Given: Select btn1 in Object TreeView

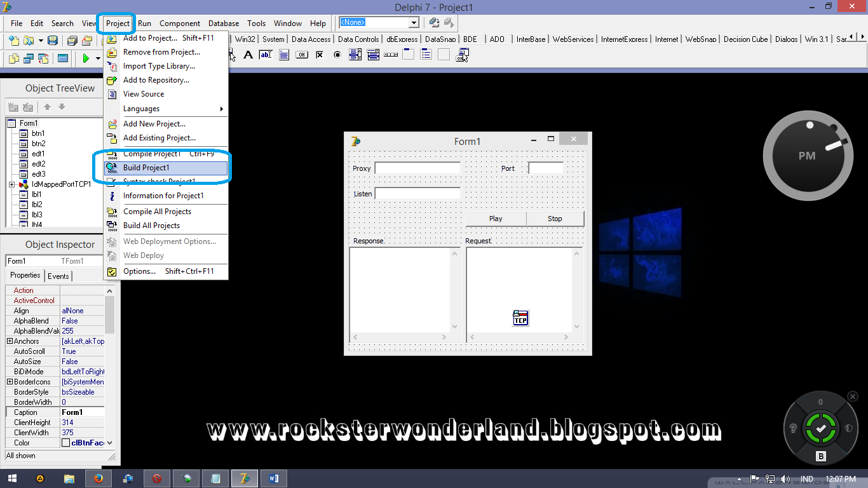Looking at the screenshot, I should pos(38,133).
